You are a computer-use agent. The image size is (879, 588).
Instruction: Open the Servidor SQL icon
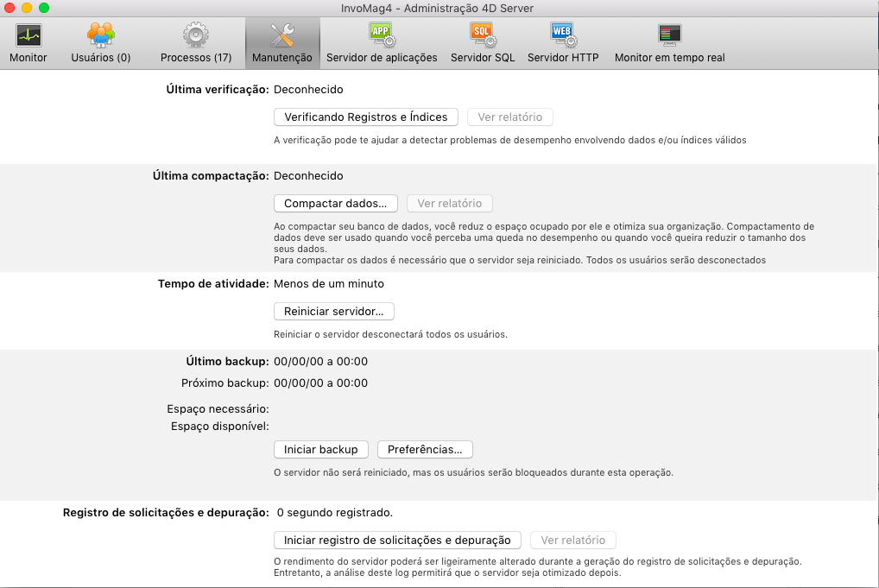point(483,35)
